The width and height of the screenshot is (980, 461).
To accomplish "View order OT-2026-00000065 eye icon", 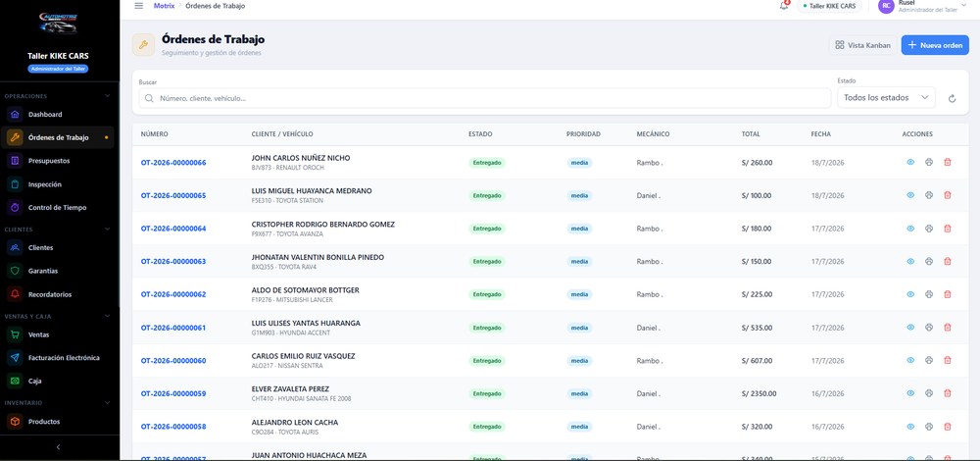I will [910, 195].
